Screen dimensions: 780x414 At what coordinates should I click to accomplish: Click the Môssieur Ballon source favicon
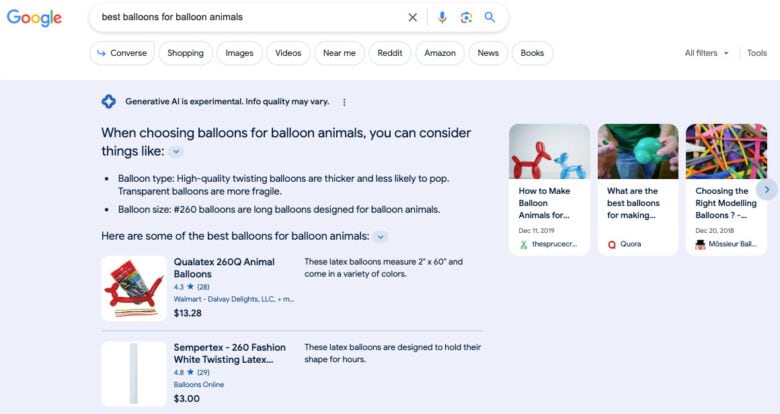tap(700, 244)
